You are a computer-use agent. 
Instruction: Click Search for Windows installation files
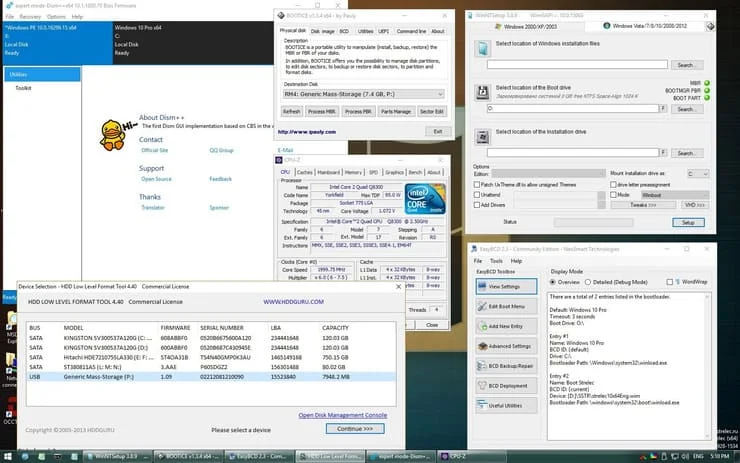click(x=685, y=65)
